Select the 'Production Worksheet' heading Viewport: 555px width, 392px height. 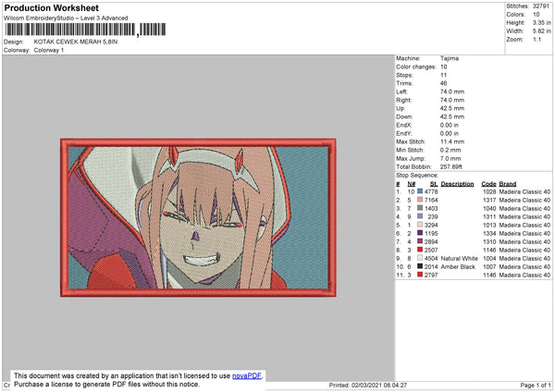pyautogui.click(x=51, y=7)
